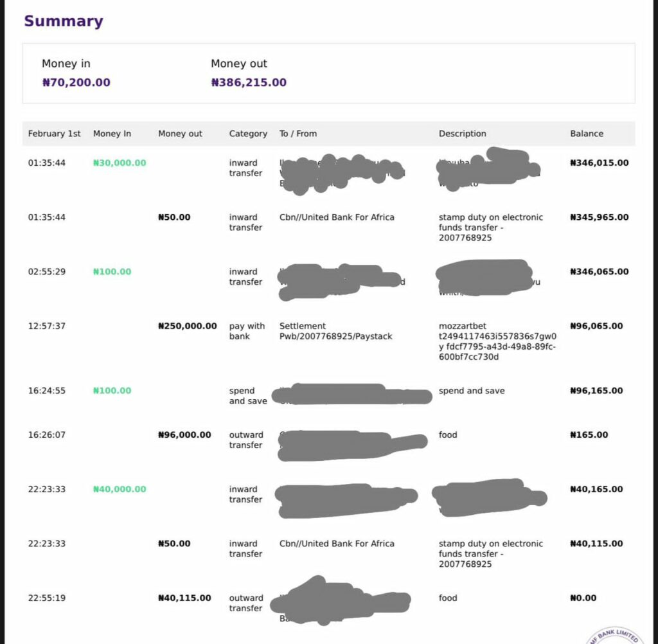Select the Money in total ₦70,200.00
The height and width of the screenshot is (644, 658).
tap(76, 82)
